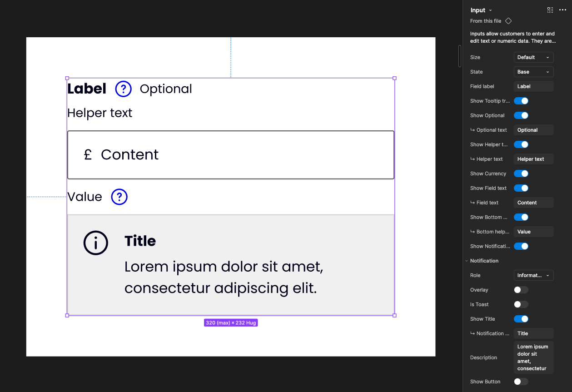Click the tooltip question mark beside Label

coord(123,89)
